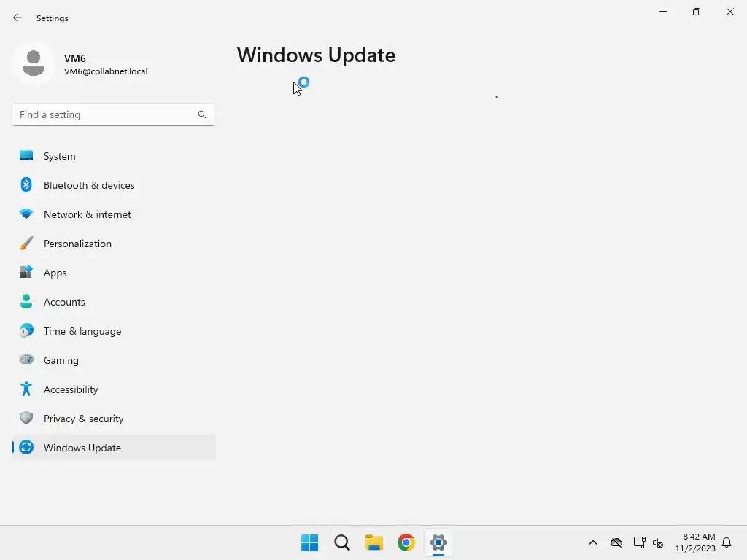Minimize the Settings window
The image size is (747, 560).
point(662,12)
